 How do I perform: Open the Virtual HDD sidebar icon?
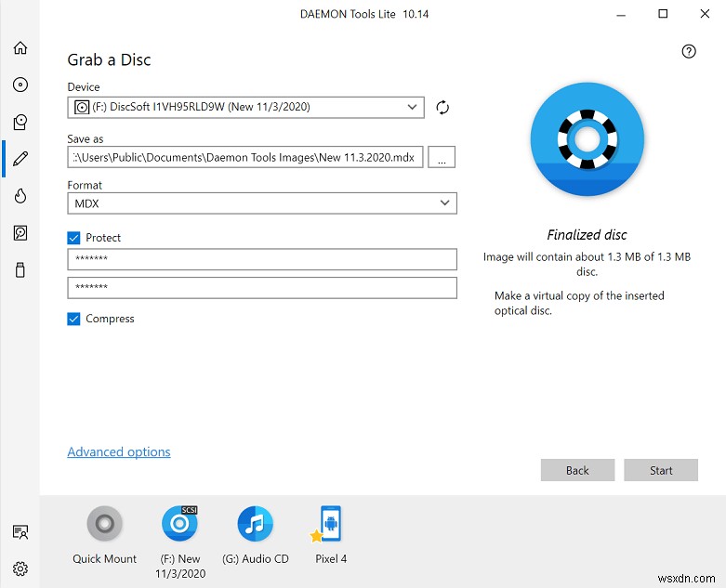[x=20, y=233]
